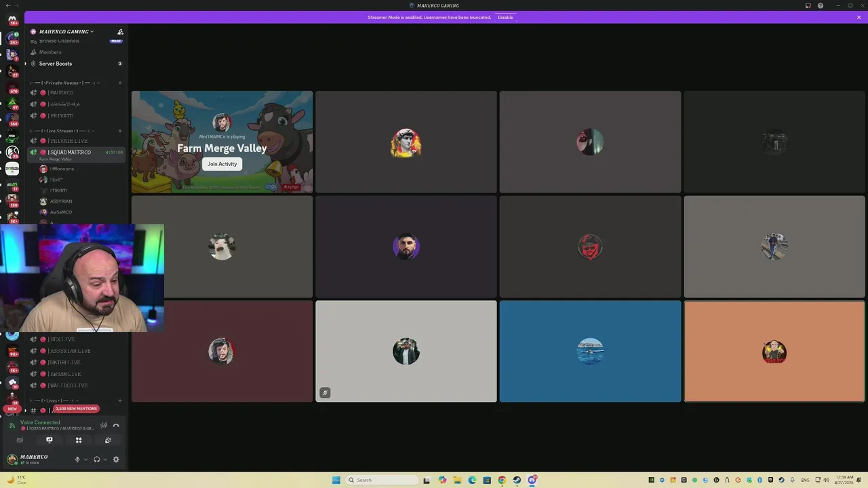Open the soundboard
The width and height of the screenshot is (868, 488).
(x=108, y=441)
